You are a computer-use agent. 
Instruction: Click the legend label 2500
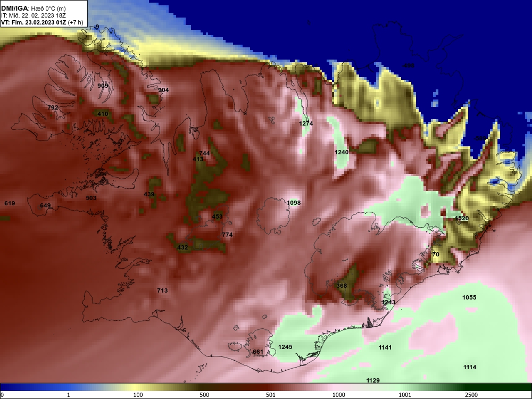471,395
